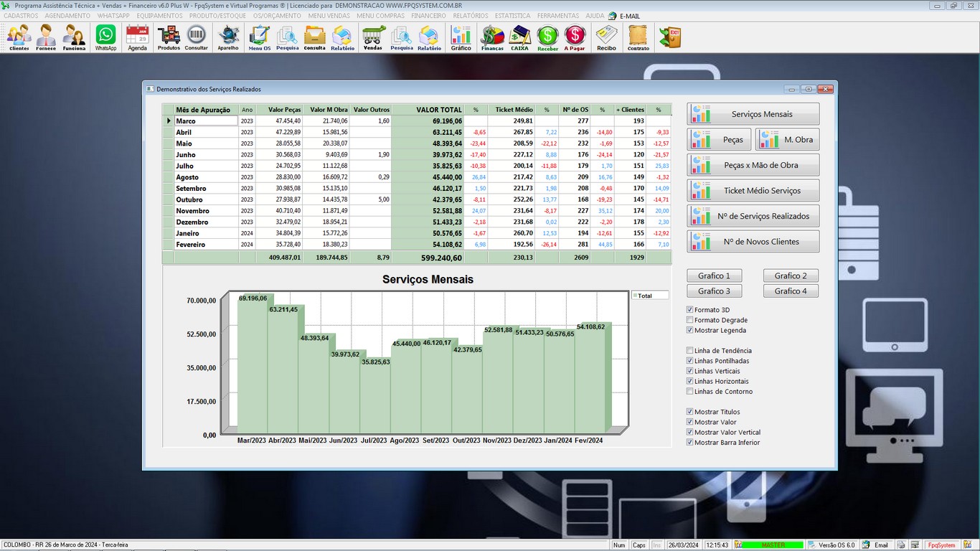Open the Clientes toolbar icon
The width and height of the screenshot is (980, 551).
coord(19,37)
